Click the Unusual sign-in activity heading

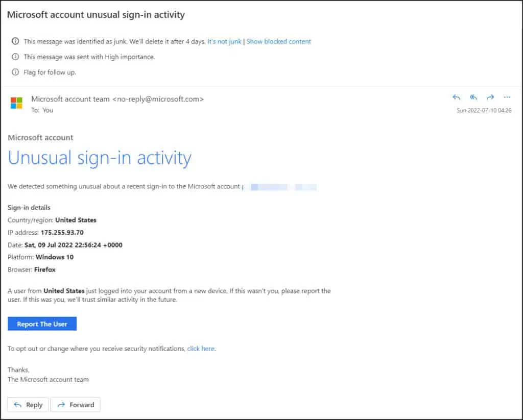point(100,158)
